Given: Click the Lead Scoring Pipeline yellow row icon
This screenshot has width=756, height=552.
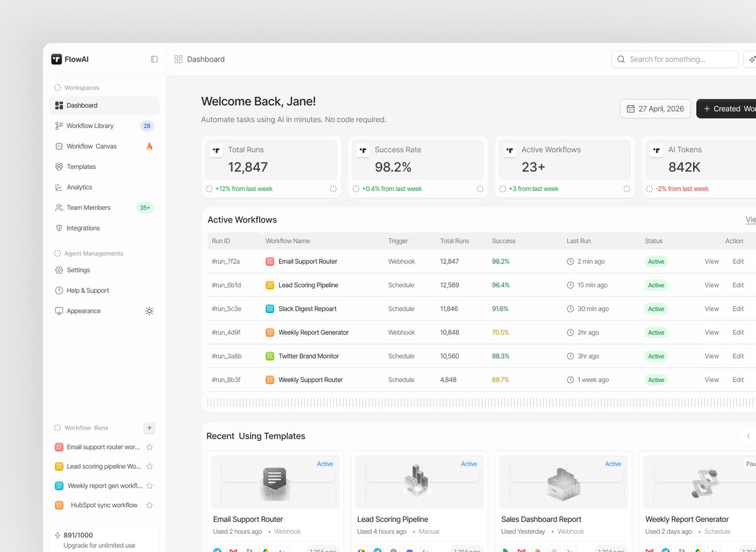Looking at the screenshot, I should (x=270, y=285).
